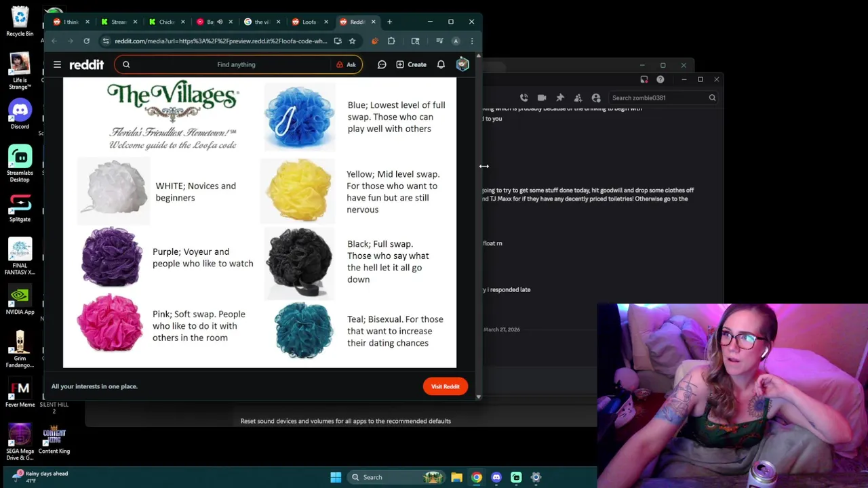Select Fever Meme desktop shortcut

(x=20, y=393)
